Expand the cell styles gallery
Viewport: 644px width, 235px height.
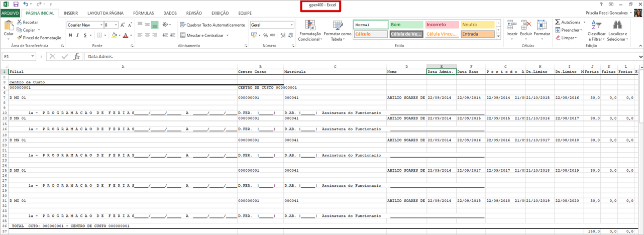coord(498,36)
